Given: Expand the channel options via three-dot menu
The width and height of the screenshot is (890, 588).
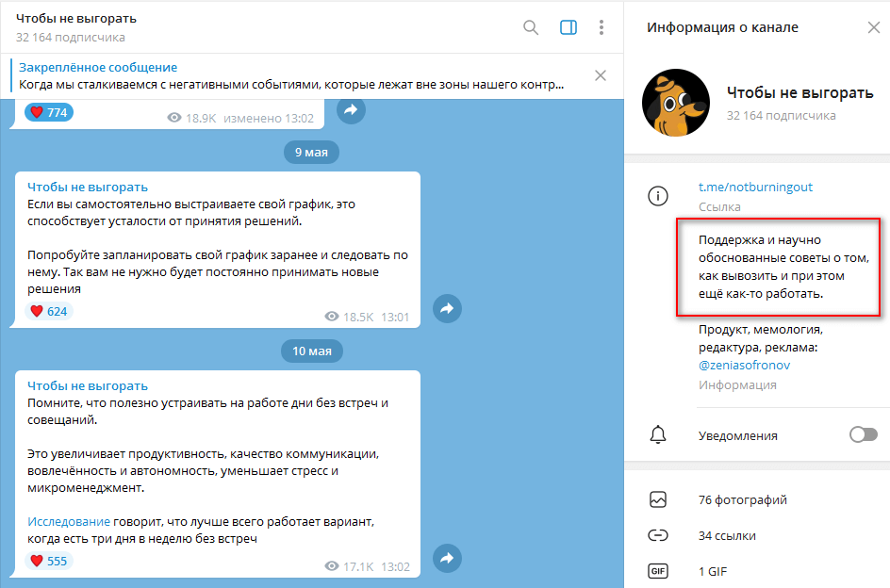Looking at the screenshot, I should tap(602, 27).
